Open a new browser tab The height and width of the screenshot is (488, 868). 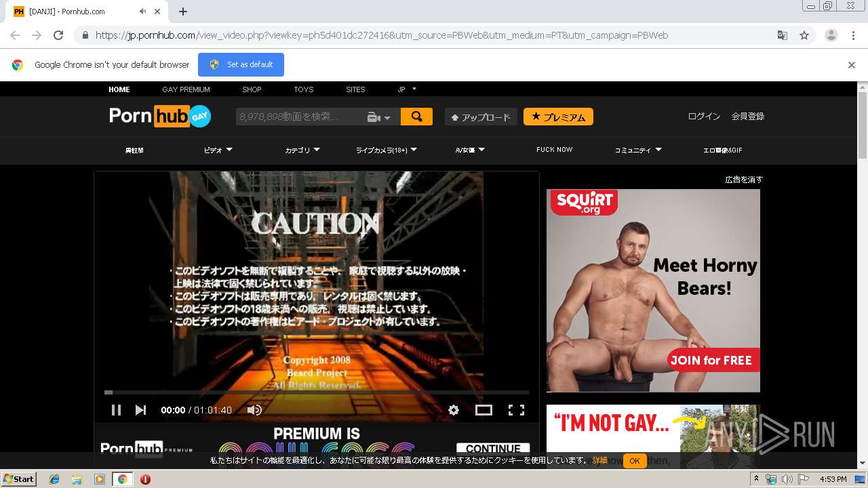point(183,12)
